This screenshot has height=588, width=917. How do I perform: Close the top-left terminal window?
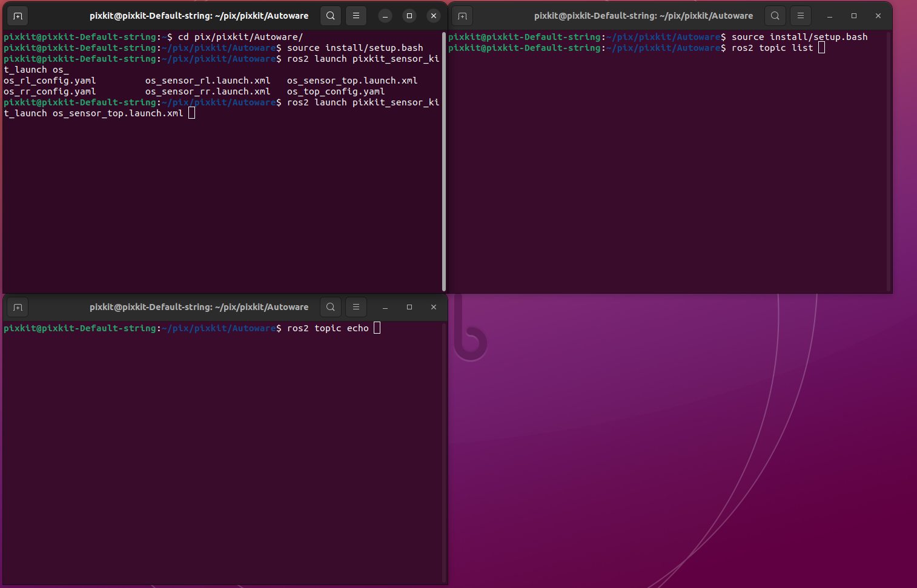[434, 16]
